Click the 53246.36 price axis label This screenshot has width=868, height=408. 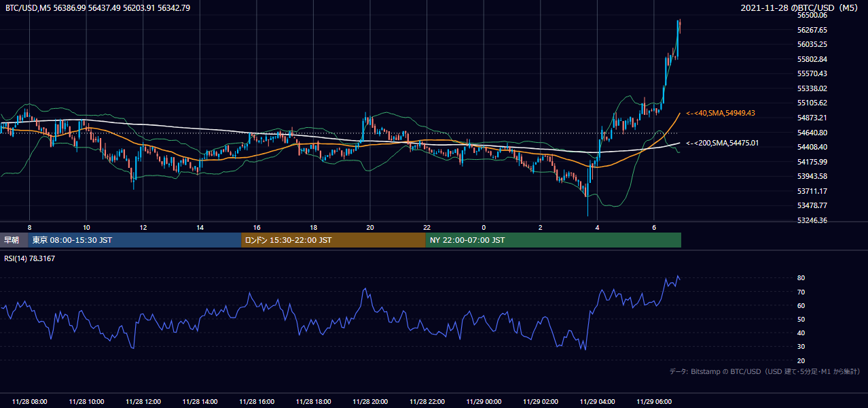(812, 220)
